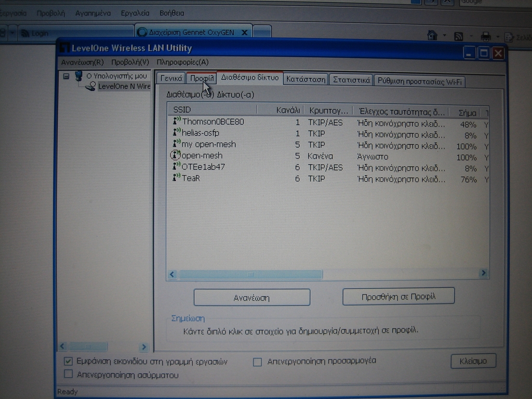
Task: Click the network list scroll-left arrow
Action: (x=172, y=274)
